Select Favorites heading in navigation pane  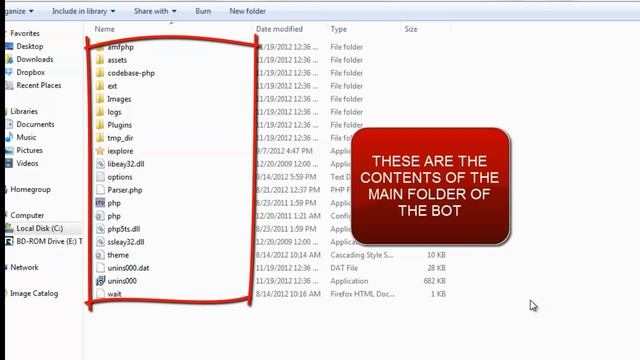click(x=25, y=33)
